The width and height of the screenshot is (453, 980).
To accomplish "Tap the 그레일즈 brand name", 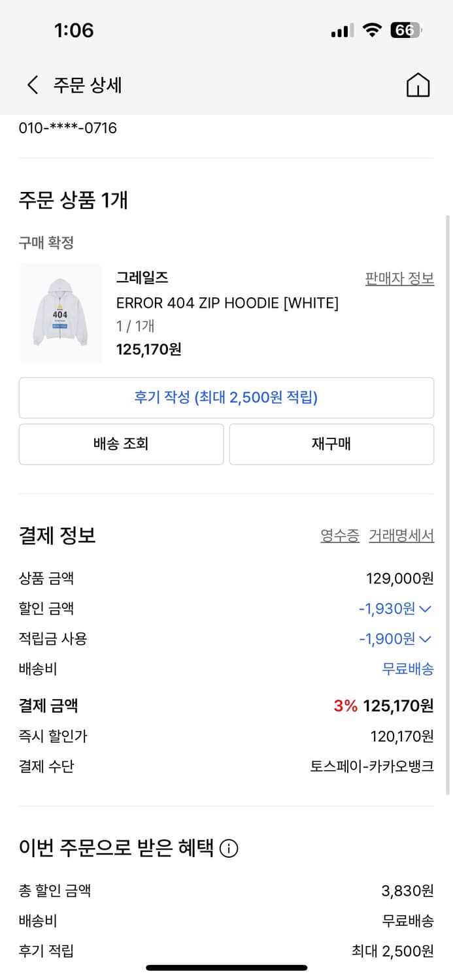I will 142,278.
